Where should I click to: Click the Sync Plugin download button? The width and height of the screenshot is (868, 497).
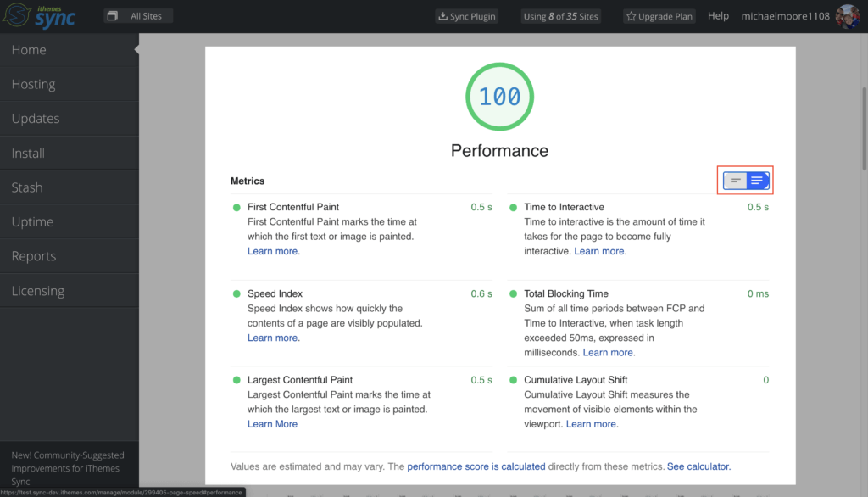click(x=467, y=16)
